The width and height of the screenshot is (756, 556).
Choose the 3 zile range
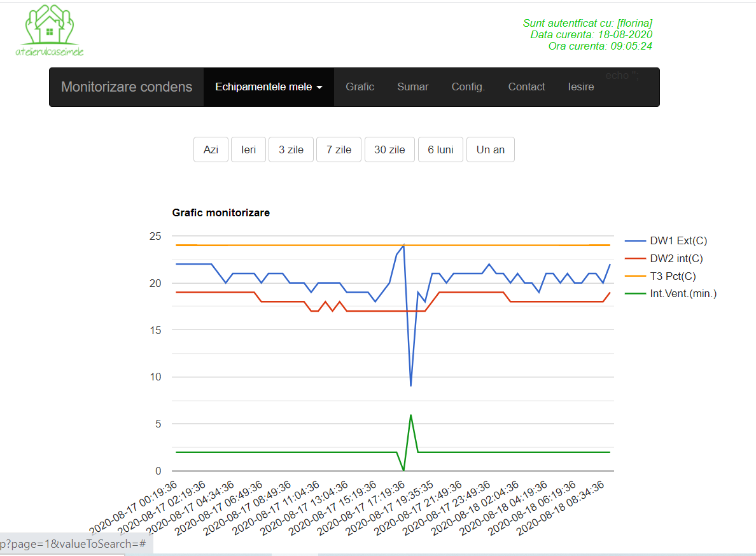291,149
